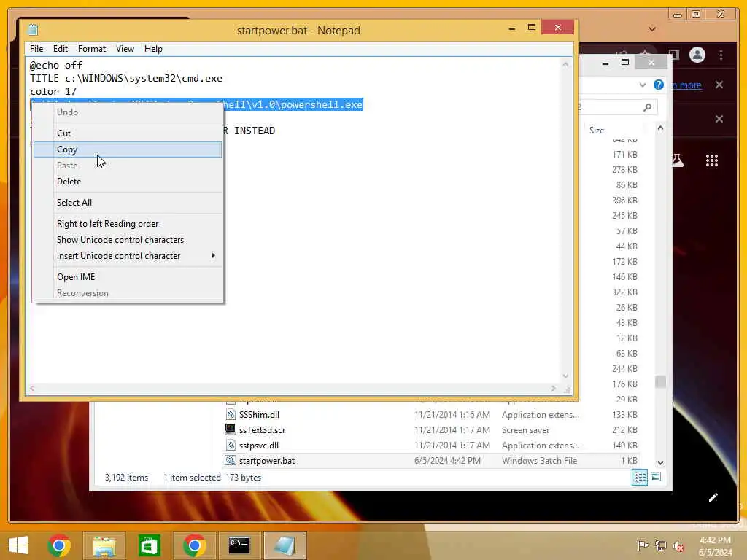Click the Chrome labs flask icon
The width and height of the screenshot is (747, 560).
pyautogui.click(x=678, y=160)
